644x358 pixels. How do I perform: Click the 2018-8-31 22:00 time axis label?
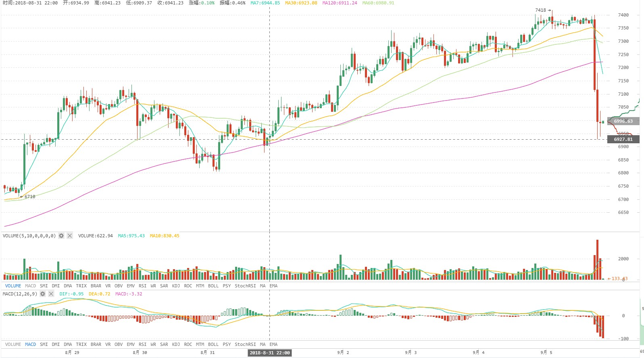[269, 353]
